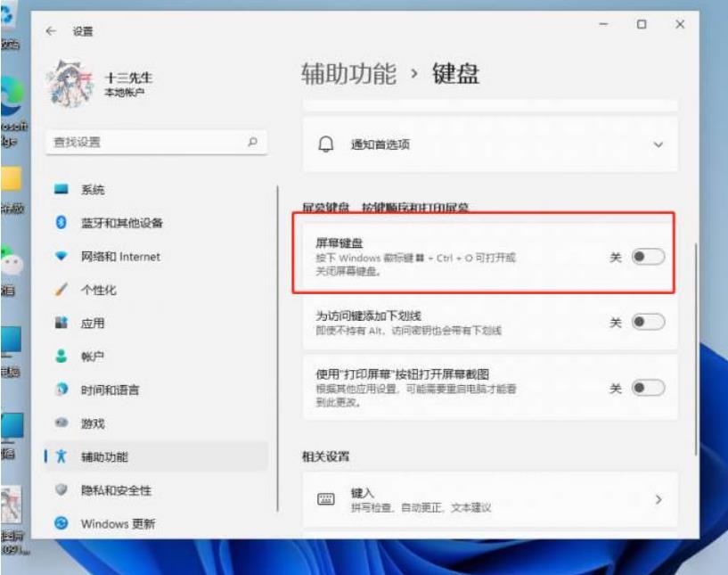Open the 隐私和安全性 shield icon

click(61, 489)
